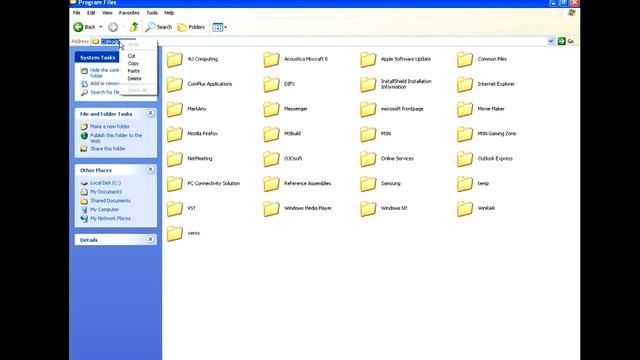Image resolution: width=640 pixels, height=360 pixels.
Task: Select the ComPlus Applications folder
Action: click(200, 84)
